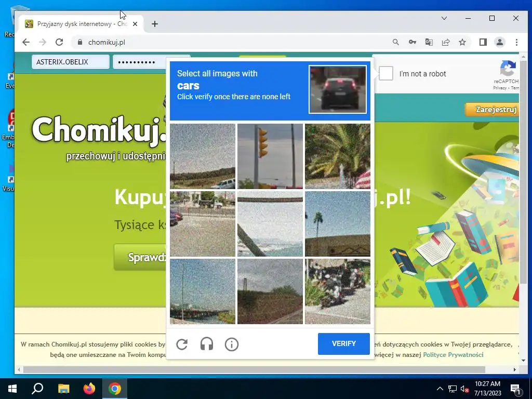
Task: Click the green Sprawdź button
Action: click(140, 257)
